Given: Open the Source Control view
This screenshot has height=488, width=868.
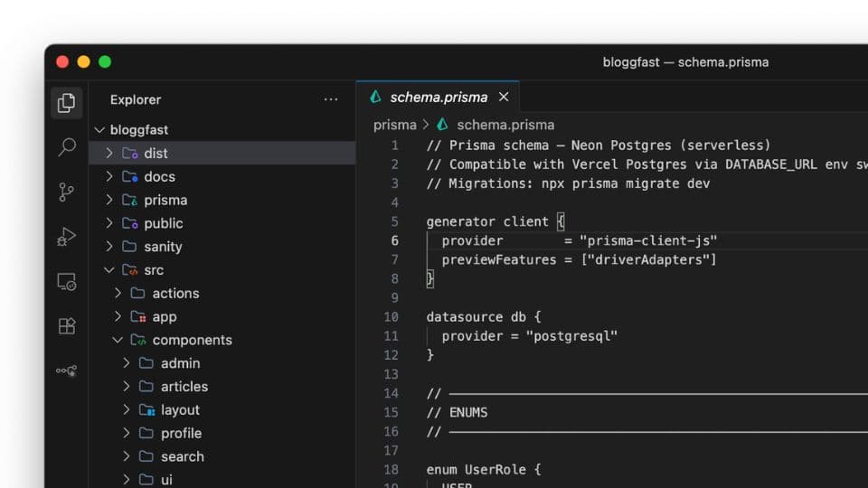Looking at the screenshot, I should 66,192.
